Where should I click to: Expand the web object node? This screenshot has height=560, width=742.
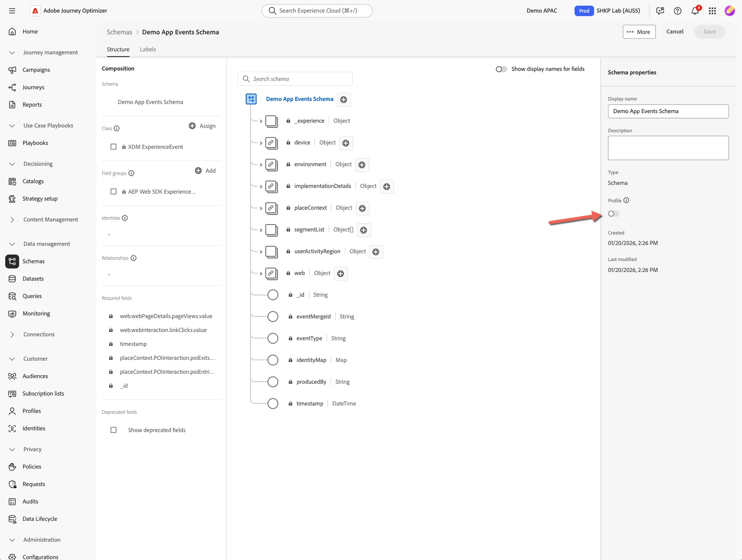261,274
